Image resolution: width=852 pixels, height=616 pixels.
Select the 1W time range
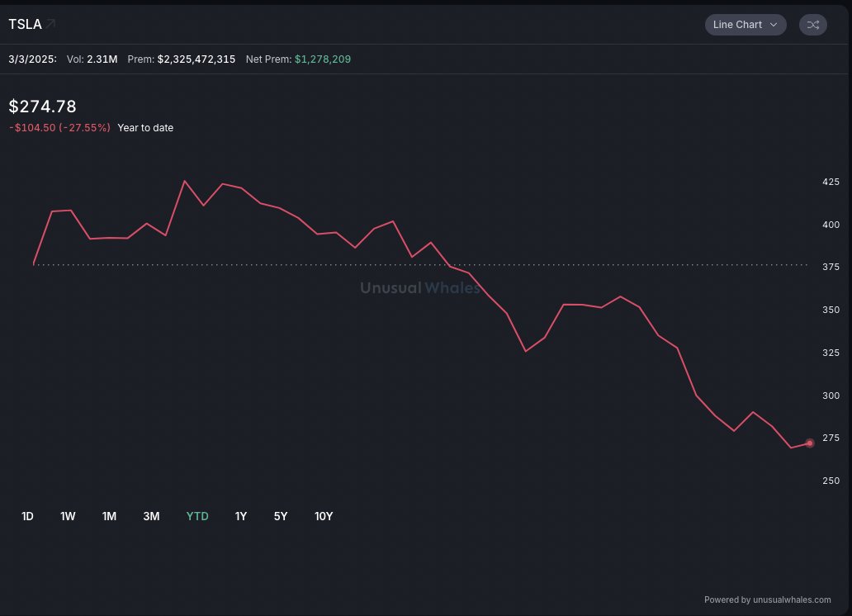tap(68, 515)
